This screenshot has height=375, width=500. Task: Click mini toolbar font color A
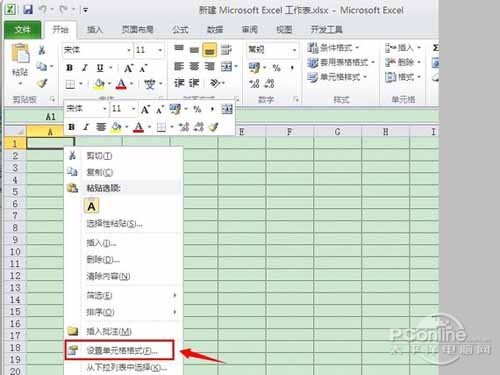click(x=139, y=127)
